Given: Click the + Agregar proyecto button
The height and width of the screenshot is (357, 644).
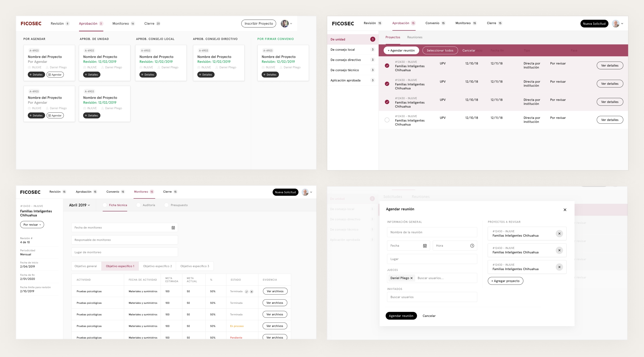Looking at the screenshot, I should point(505,281).
